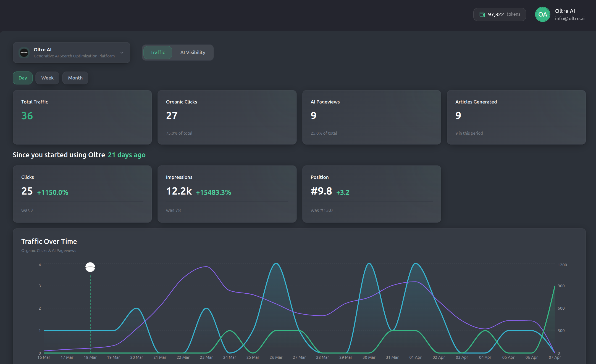Click the info@oltre.ai account email

point(569,18)
